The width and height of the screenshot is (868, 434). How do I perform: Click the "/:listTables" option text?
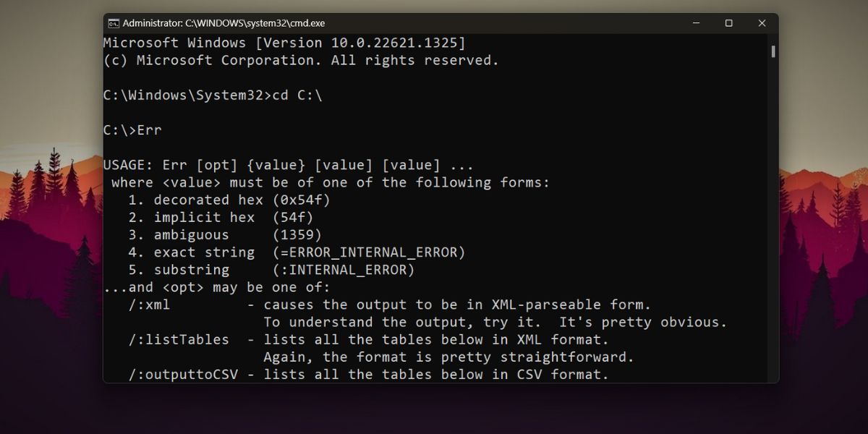179,339
